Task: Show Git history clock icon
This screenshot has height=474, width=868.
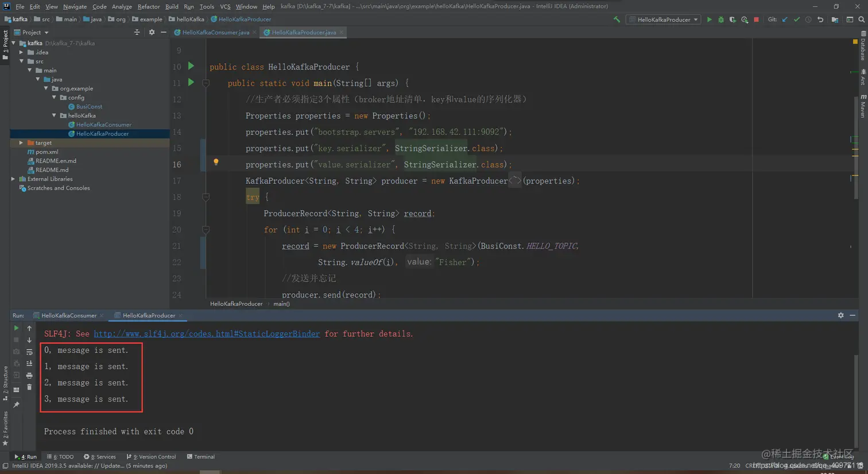Action: click(x=808, y=20)
